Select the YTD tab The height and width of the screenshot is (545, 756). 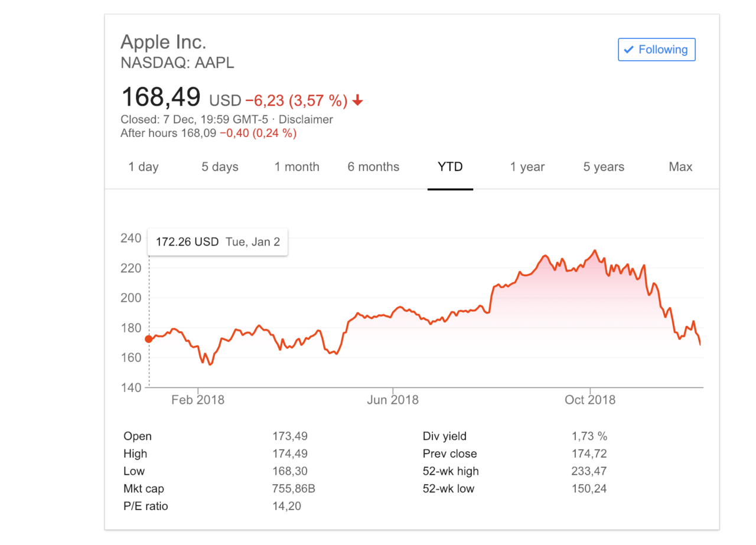[x=450, y=167]
